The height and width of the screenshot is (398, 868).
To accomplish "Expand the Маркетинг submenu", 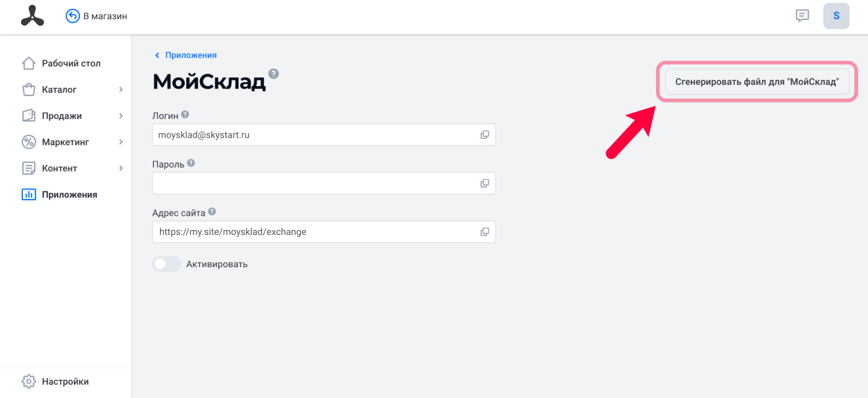I will coord(121,142).
